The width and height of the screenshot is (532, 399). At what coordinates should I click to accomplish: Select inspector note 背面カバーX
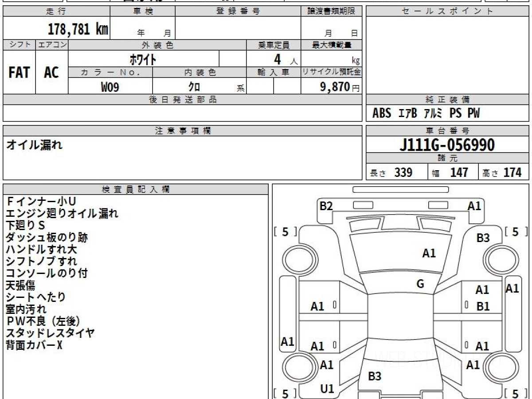(34, 345)
